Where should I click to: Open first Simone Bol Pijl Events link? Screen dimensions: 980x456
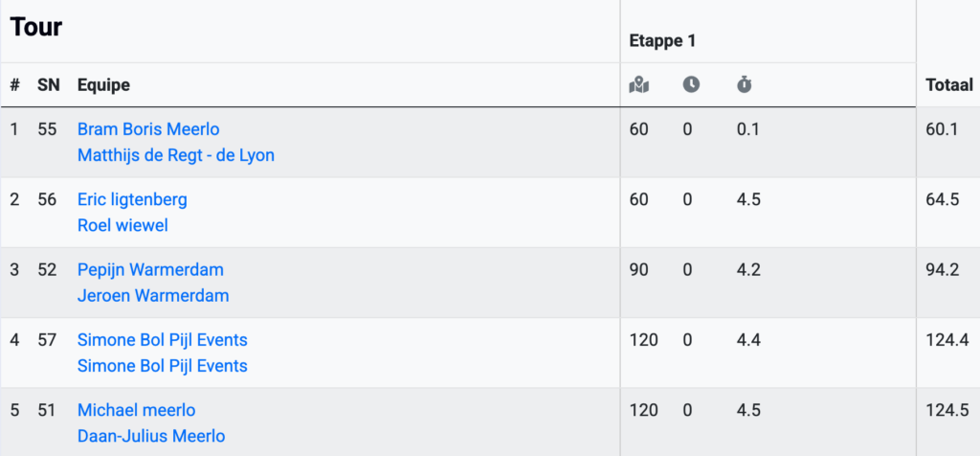(162, 340)
